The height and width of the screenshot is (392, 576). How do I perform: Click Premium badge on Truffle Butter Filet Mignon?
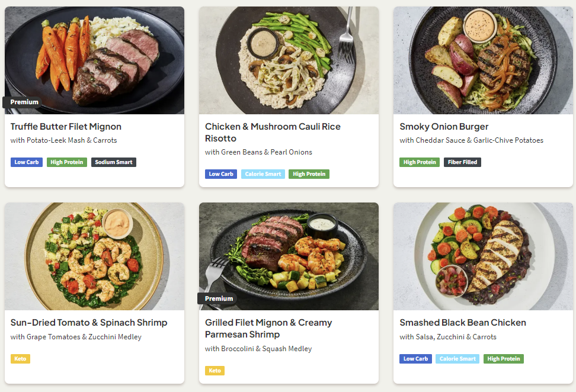point(24,102)
